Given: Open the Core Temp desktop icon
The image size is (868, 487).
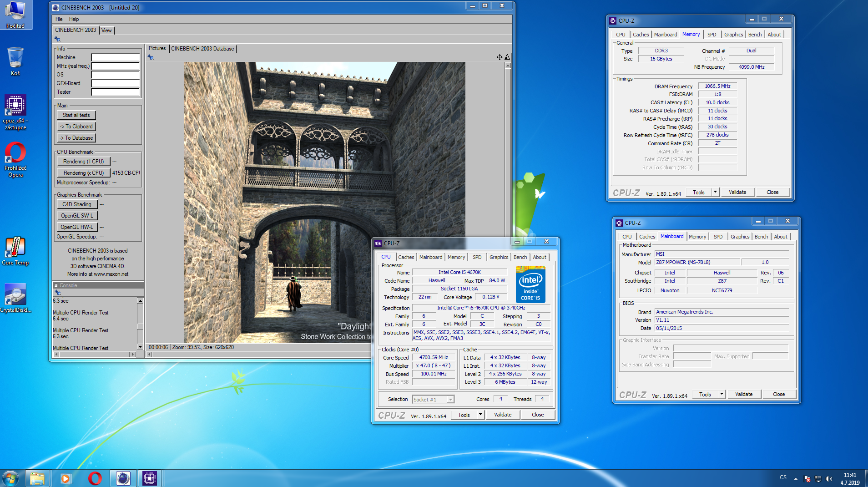Looking at the screenshot, I should (x=15, y=251).
